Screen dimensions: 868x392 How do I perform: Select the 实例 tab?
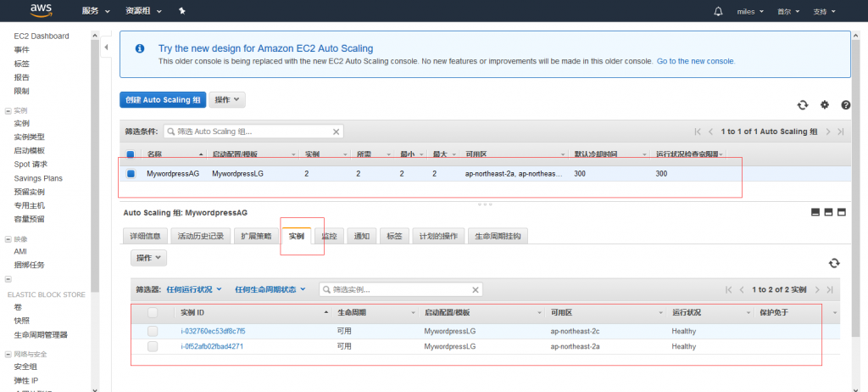(x=297, y=236)
